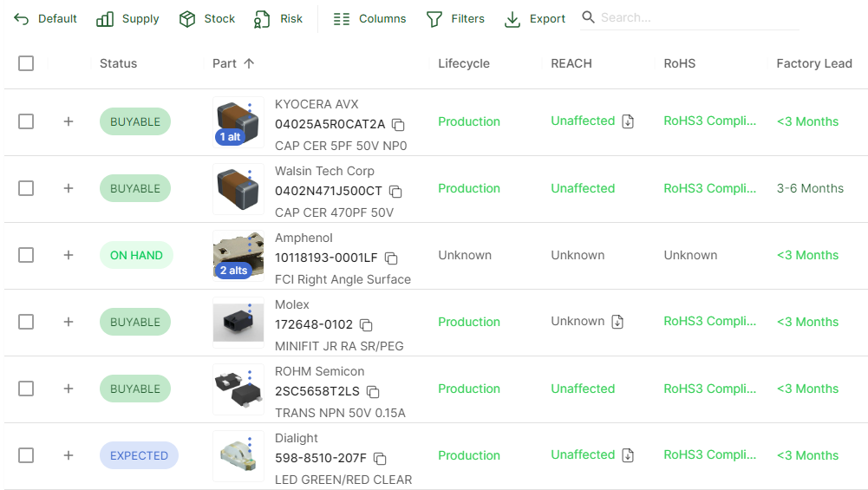Download REACH document for KYOCERA AVX part

point(628,121)
